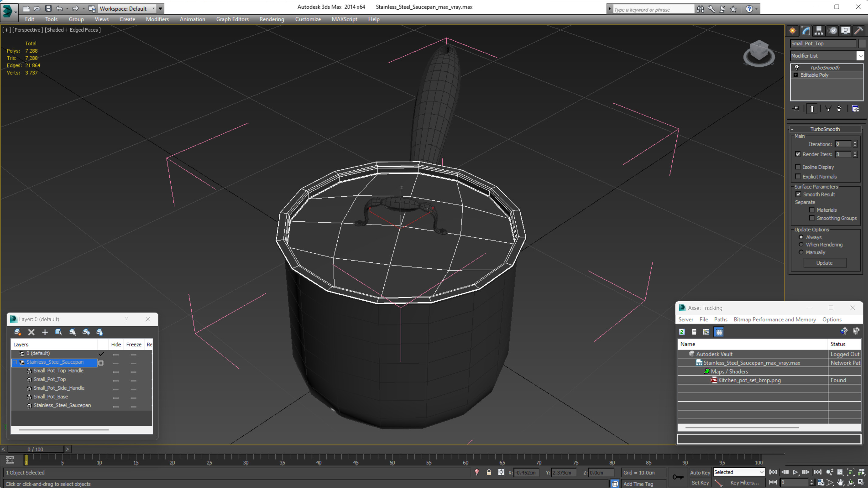Image resolution: width=868 pixels, height=488 pixels.
Task: Open the Utilities panel hammer icon
Action: [859, 31]
